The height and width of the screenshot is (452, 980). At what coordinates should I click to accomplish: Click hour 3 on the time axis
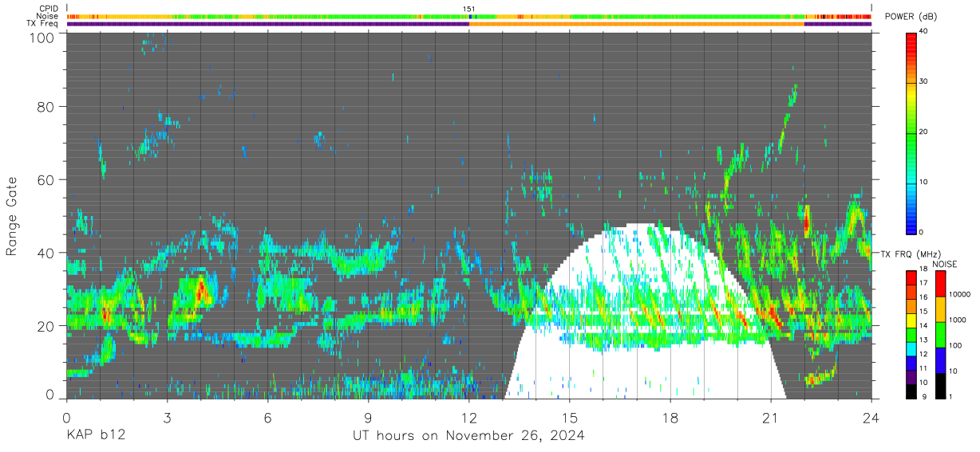(167, 417)
